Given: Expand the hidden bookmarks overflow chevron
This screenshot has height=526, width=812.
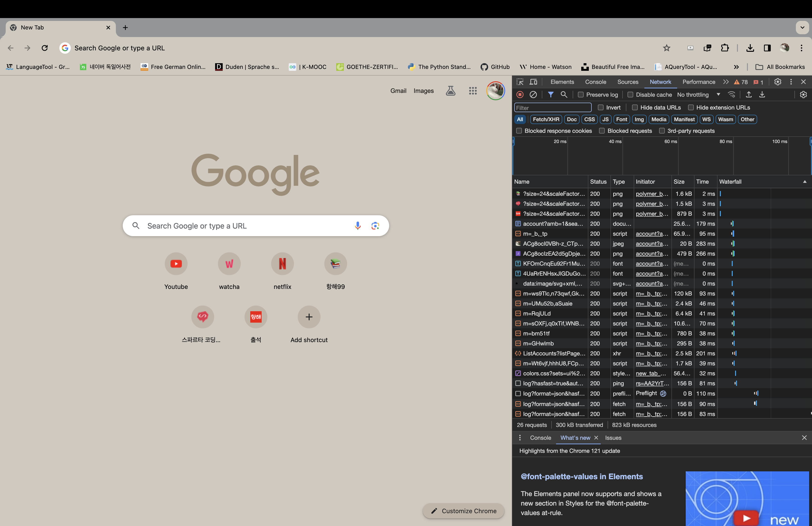Looking at the screenshot, I should 736,67.
